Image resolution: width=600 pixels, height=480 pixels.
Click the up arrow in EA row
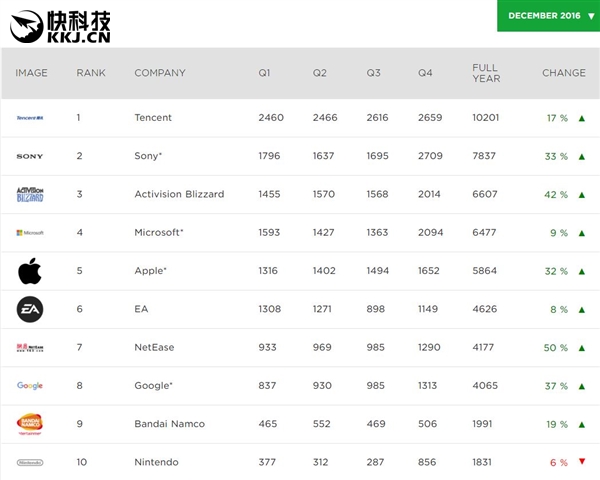582,310
